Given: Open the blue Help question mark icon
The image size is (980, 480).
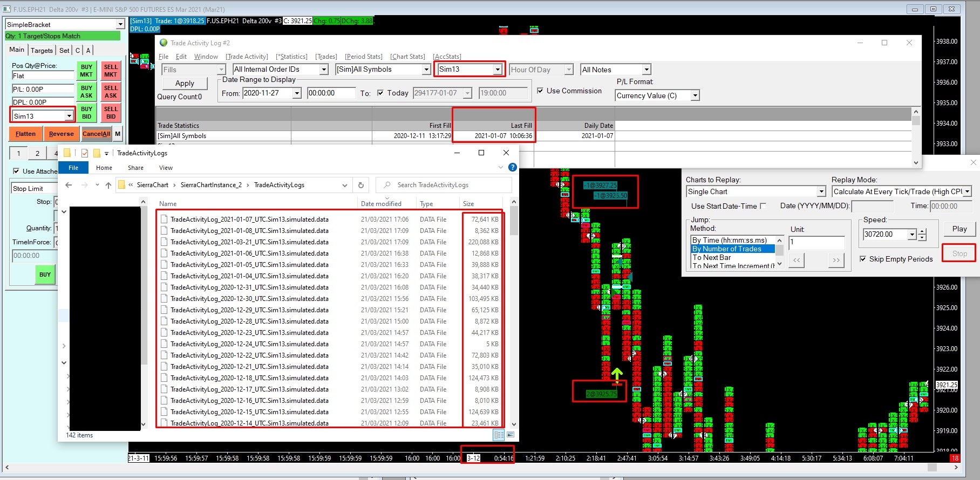Looking at the screenshot, I should [512, 168].
